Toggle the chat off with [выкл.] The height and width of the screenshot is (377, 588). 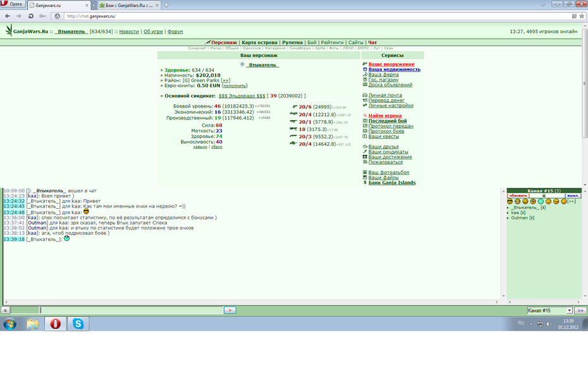(x=573, y=195)
